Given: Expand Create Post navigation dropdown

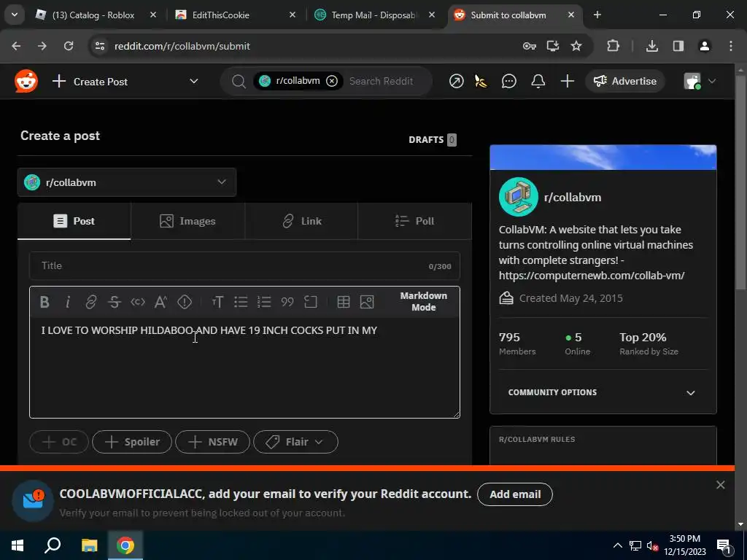Looking at the screenshot, I should [194, 82].
